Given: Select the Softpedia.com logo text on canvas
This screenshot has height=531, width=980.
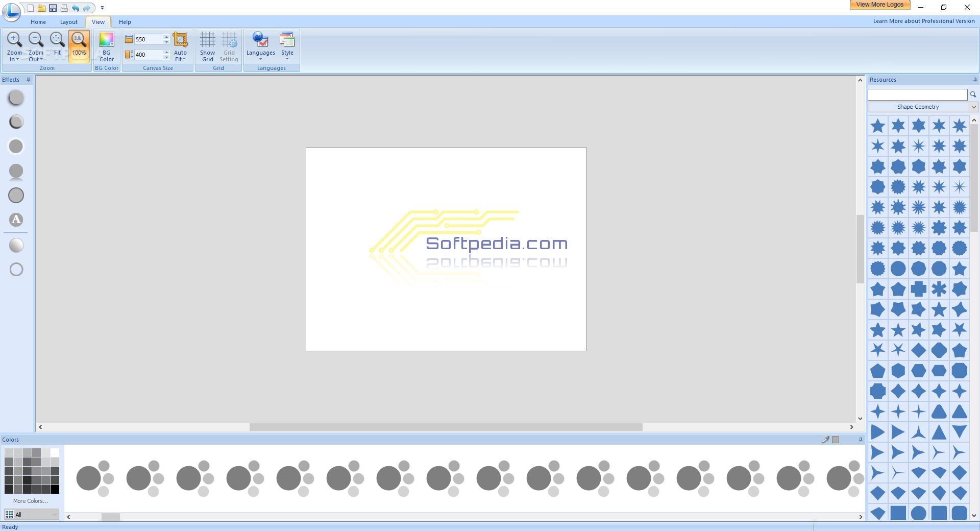Looking at the screenshot, I should pos(497,244).
